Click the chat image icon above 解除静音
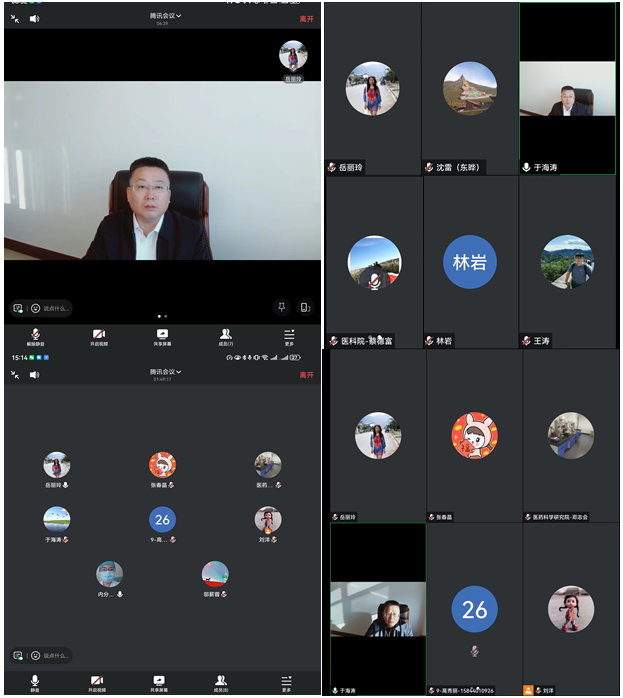 18,308
